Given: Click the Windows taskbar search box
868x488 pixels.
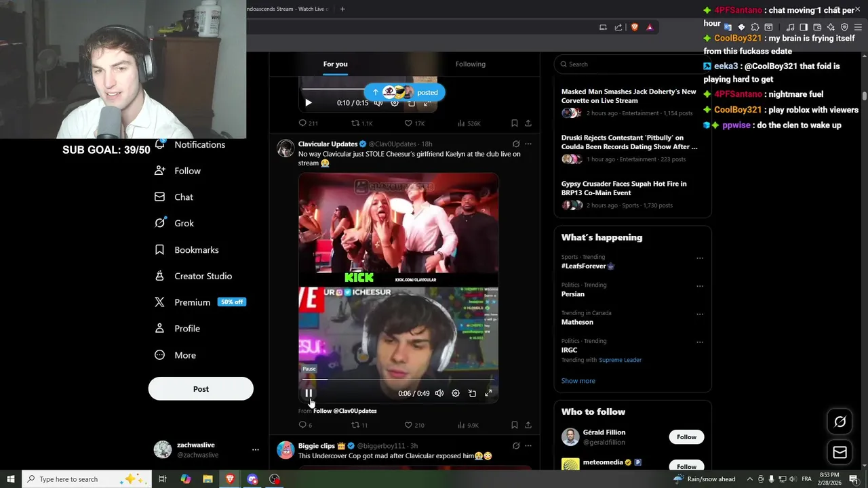Looking at the screenshot, I should [88, 479].
